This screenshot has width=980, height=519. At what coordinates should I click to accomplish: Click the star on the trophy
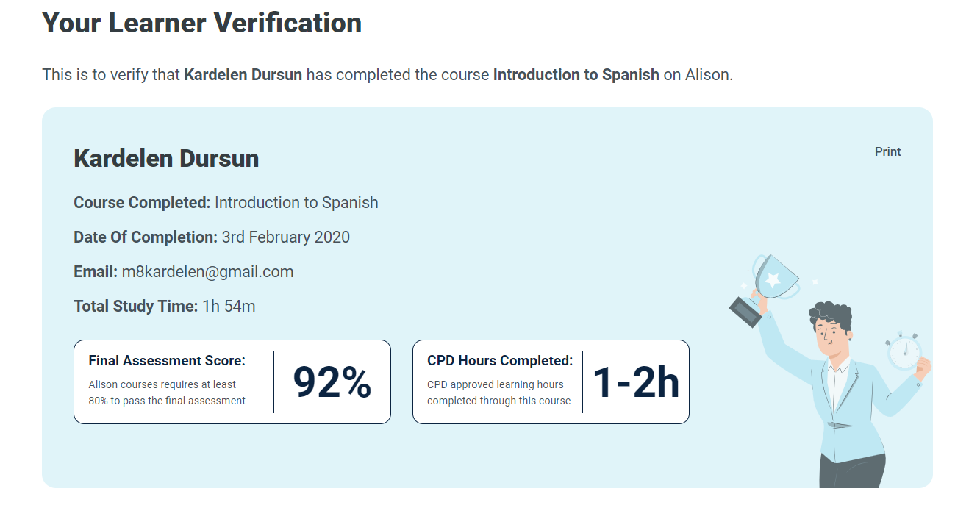773,279
